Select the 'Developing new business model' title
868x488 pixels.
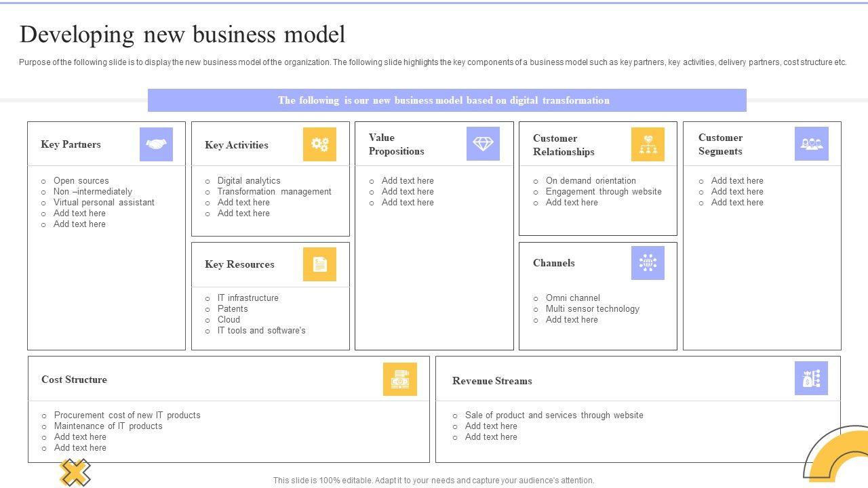pyautogui.click(x=182, y=35)
